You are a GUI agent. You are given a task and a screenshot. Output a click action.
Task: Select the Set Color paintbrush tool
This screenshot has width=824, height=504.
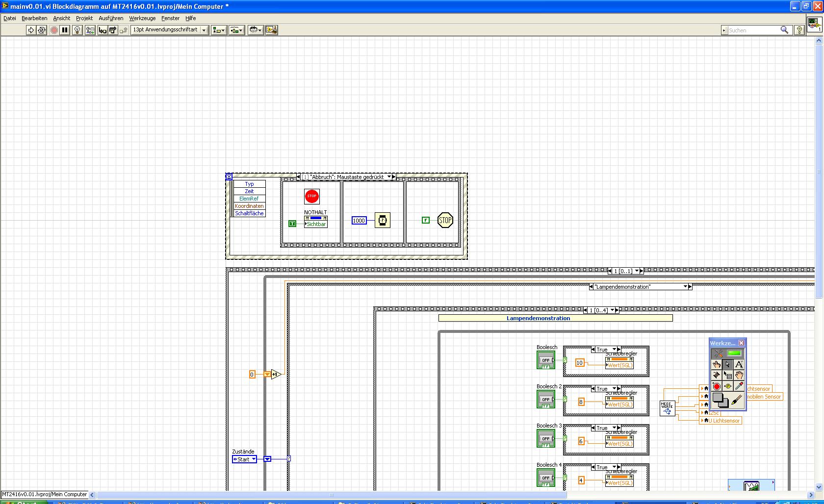click(x=737, y=401)
